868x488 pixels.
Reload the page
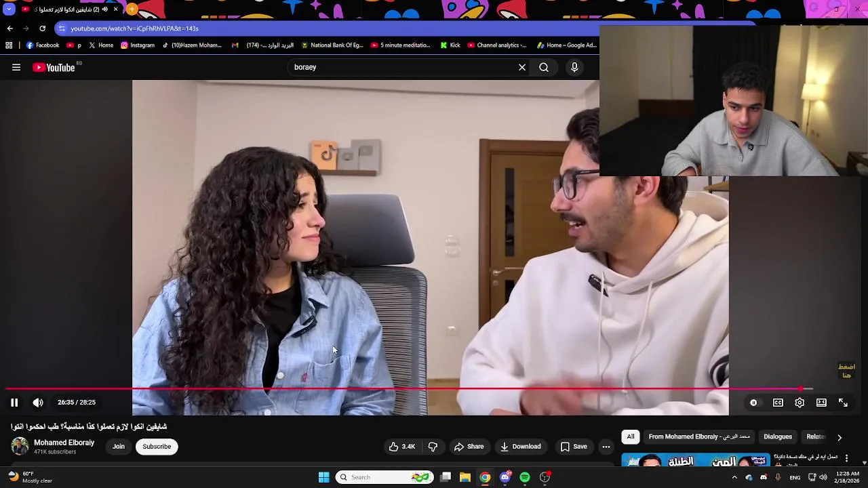[x=42, y=28]
